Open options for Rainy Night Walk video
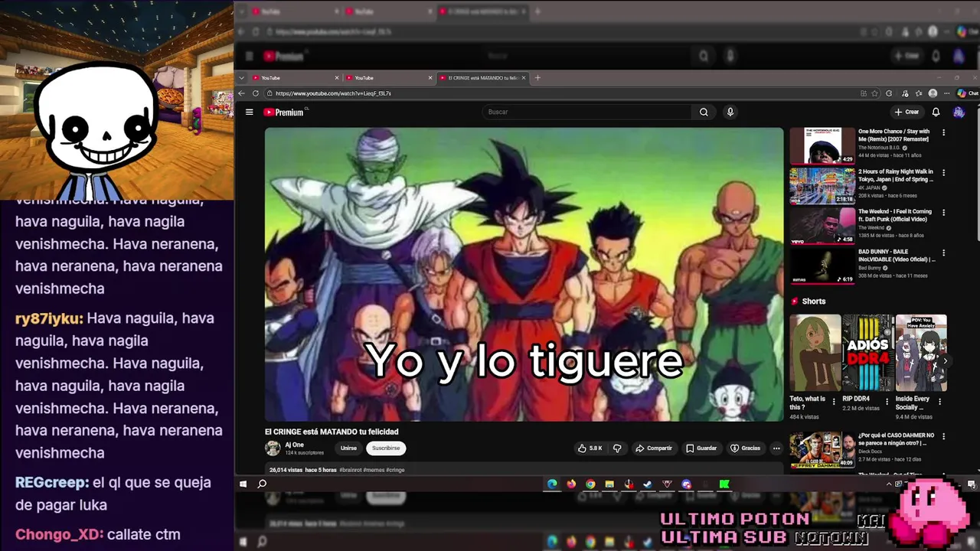This screenshot has width=980, height=551. point(943,172)
